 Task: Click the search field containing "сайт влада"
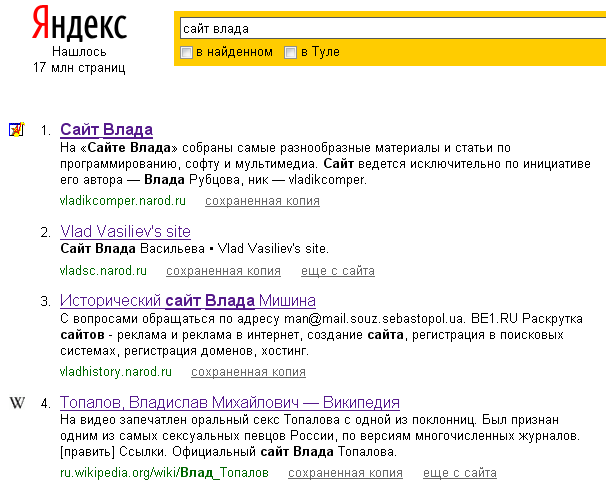point(390,29)
